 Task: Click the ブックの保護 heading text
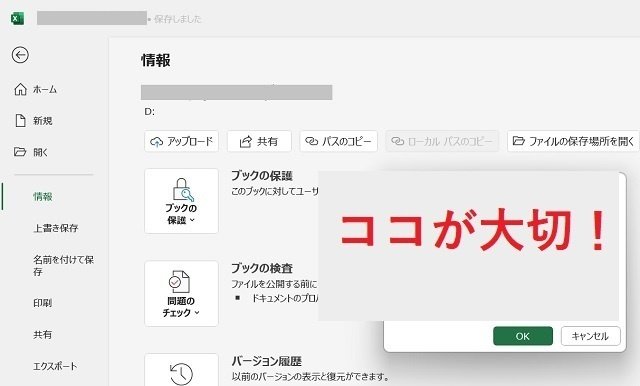tap(262, 176)
